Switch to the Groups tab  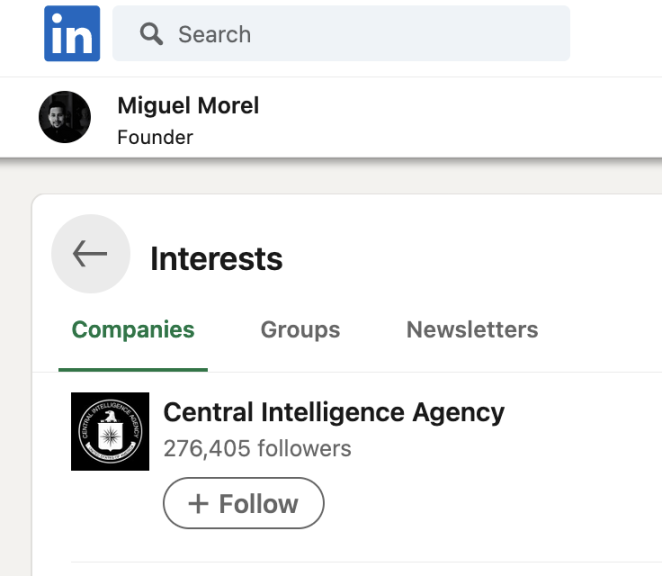300,329
